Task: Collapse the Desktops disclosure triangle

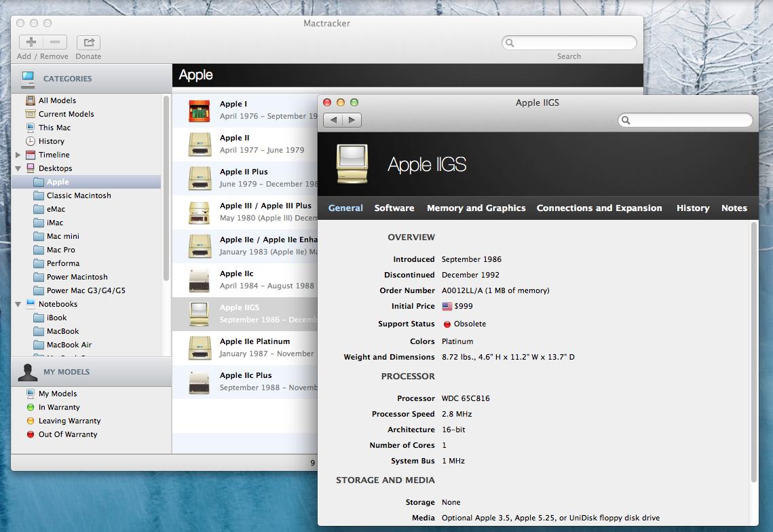Action: pos(18,168)
